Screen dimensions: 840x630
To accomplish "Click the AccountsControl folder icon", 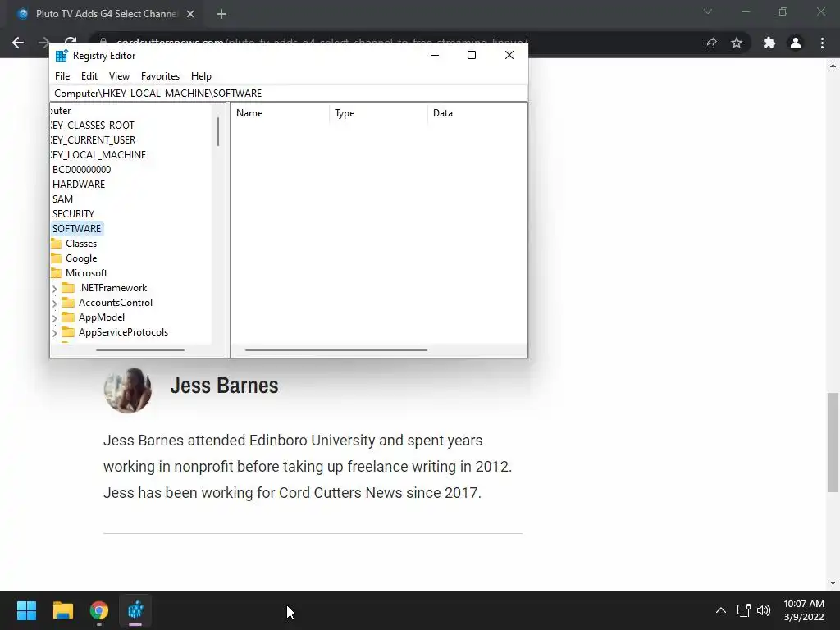I will (68, 303).
